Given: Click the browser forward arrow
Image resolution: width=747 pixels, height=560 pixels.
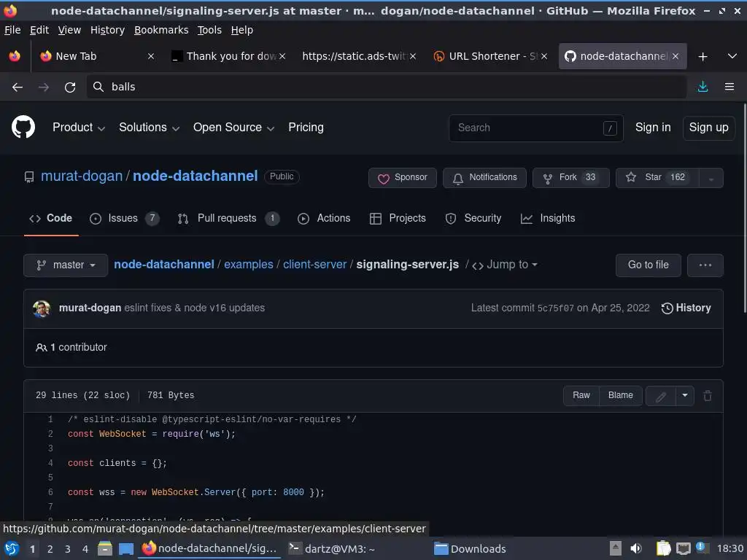Looking at the screenshot, I should (43, 87).
